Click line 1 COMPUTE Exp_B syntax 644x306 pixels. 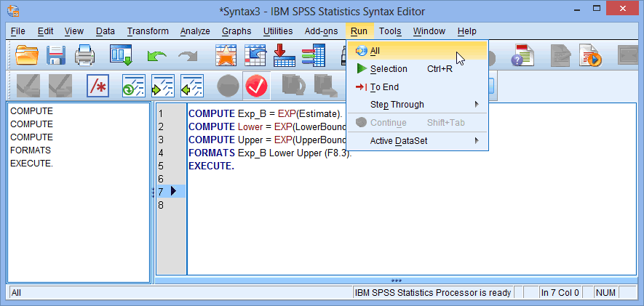click(265, 113)
